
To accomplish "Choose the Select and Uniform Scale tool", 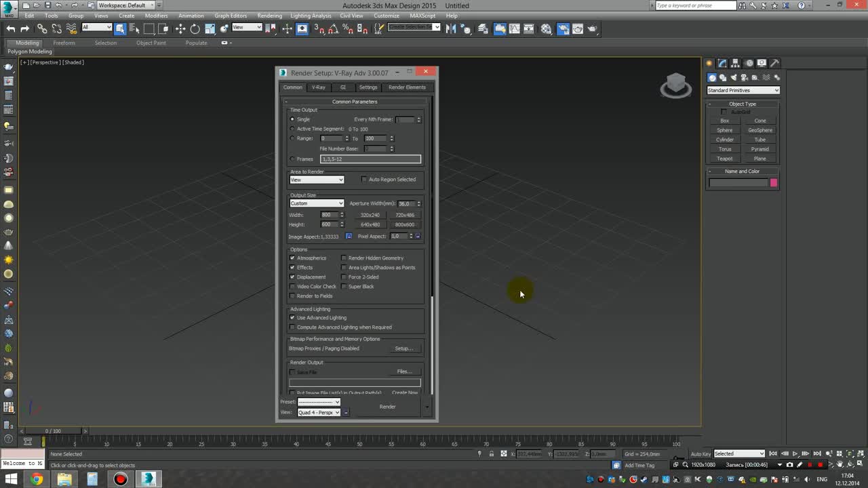I will (x=210, y=28).
